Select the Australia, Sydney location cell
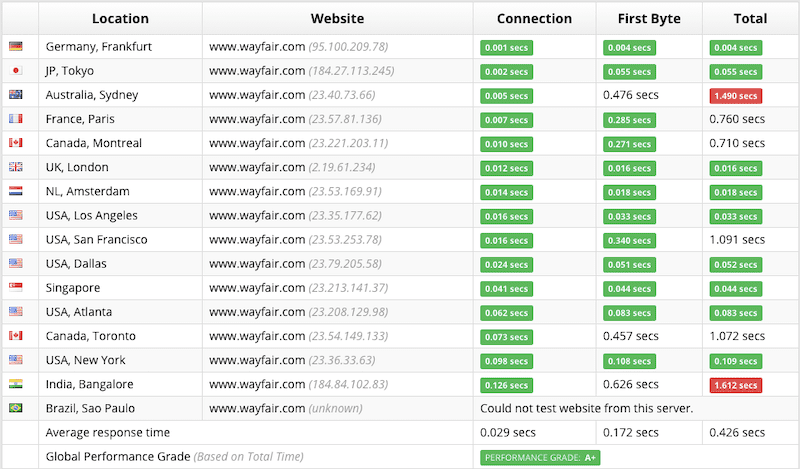 pyautogui.click(x=120, y=94)
